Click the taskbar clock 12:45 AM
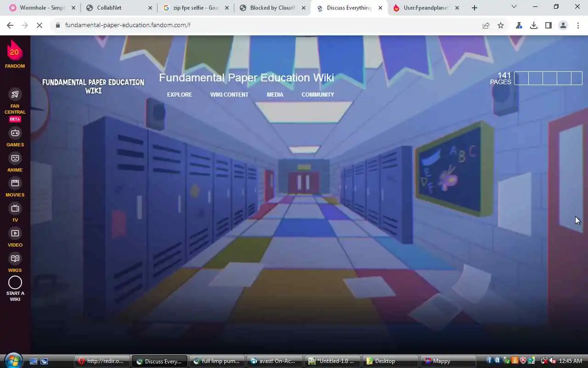This screenshot has height=368, width=588. (x=571, y=361)
